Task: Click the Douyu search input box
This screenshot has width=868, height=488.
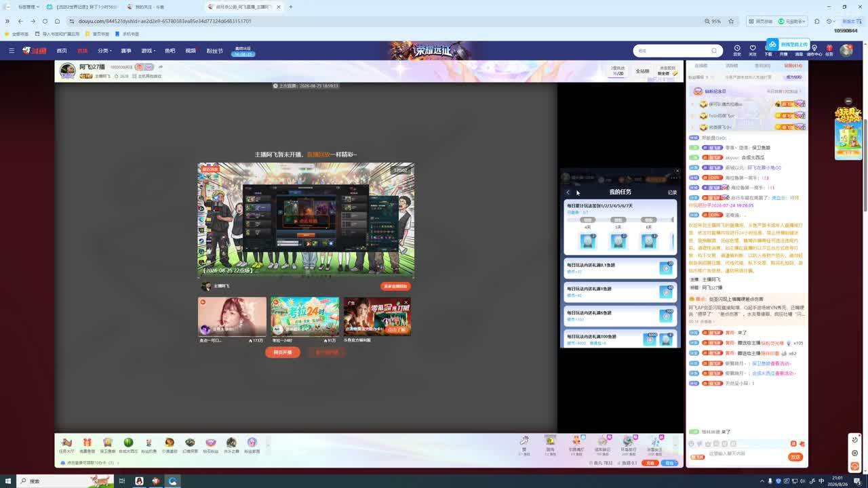Action: [x=672, y=51]
